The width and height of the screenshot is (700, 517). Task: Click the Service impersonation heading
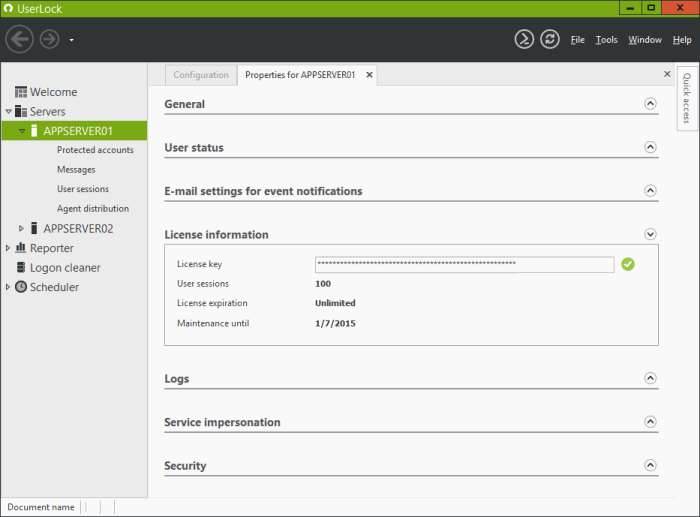222,422
